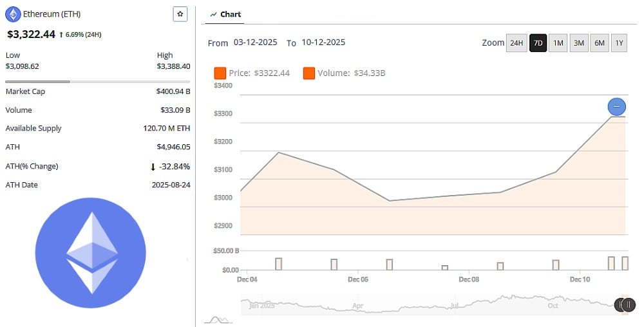Click the High value $3,388.40
Image resolution: width=644 pixels, height=327 pixels.
[x=173, y=66]
